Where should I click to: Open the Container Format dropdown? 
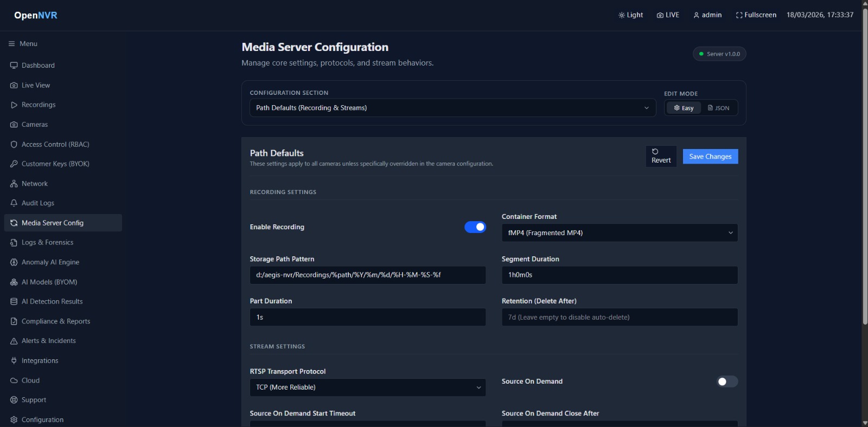tap(620, 233)
